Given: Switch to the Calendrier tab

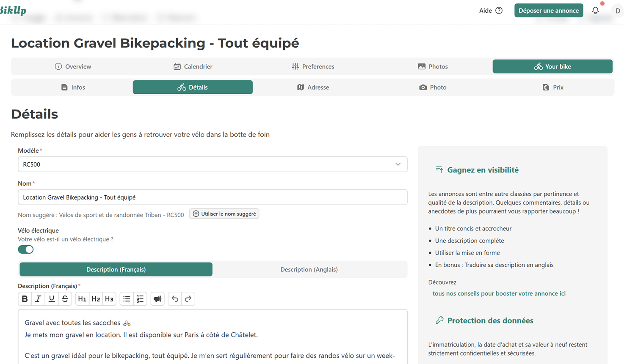Looking at the screenshot, I should pos(193,66).
